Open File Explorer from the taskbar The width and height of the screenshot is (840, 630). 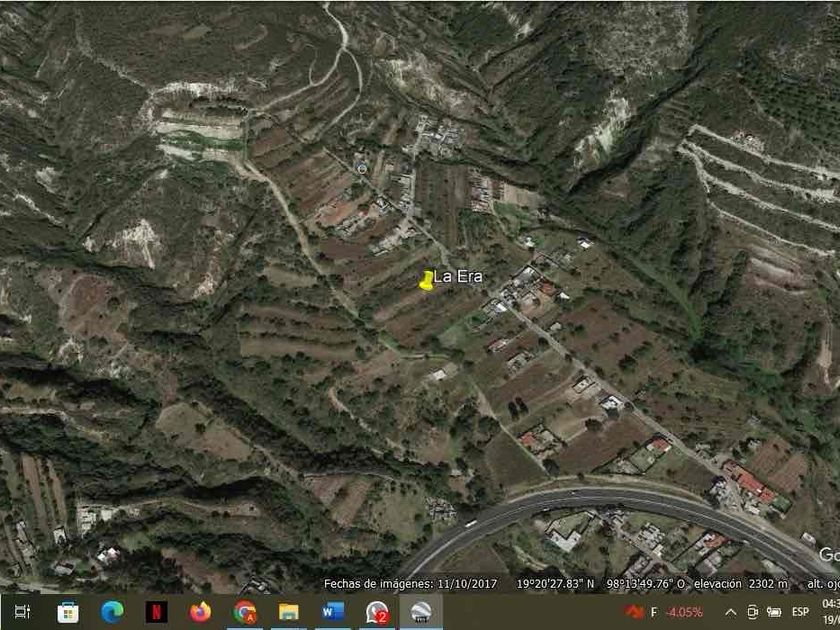[289, 612]
